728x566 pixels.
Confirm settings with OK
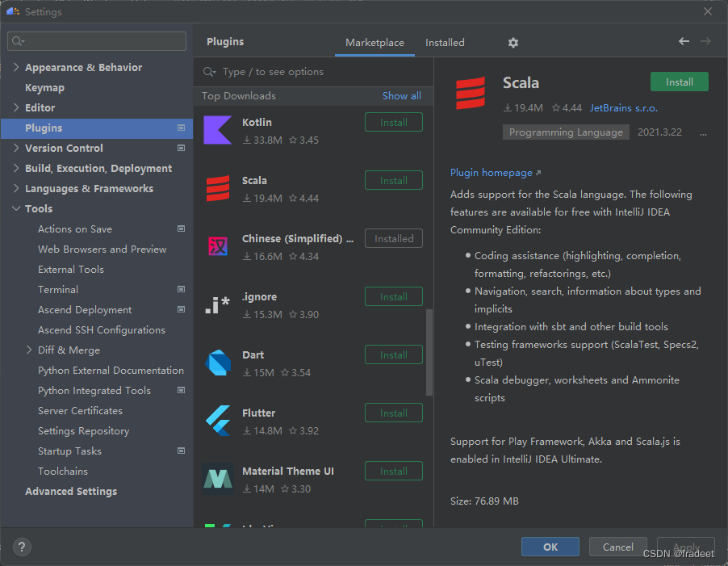tap(550, 547)
